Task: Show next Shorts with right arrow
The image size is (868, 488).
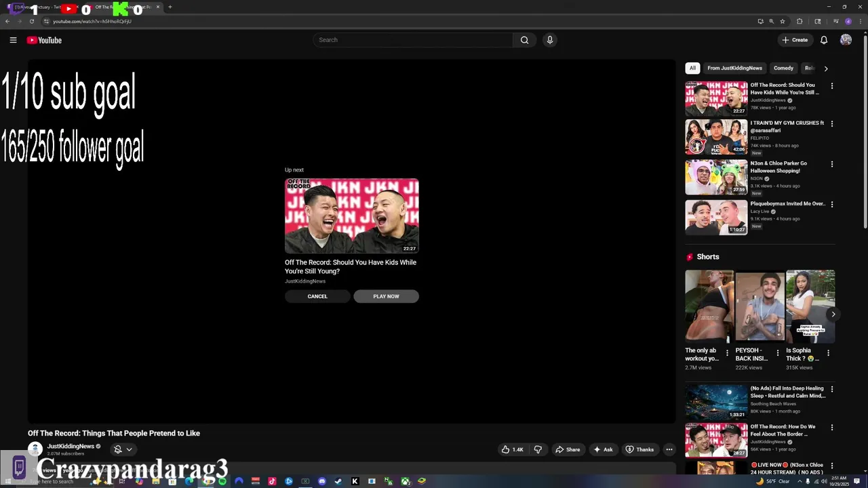Action: tap(833, 314)
